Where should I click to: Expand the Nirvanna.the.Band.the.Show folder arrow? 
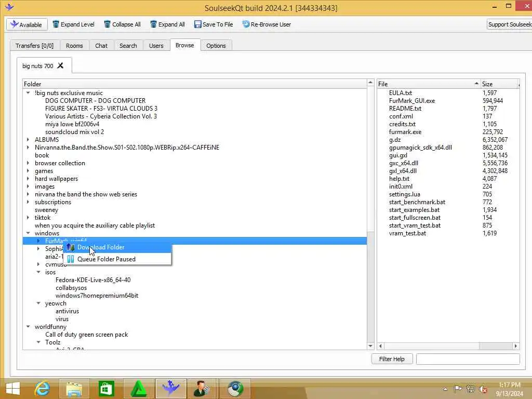28,147
